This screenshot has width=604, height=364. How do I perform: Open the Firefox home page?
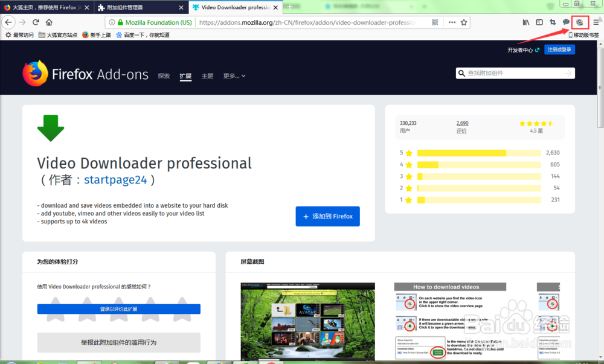click(49, 22)
